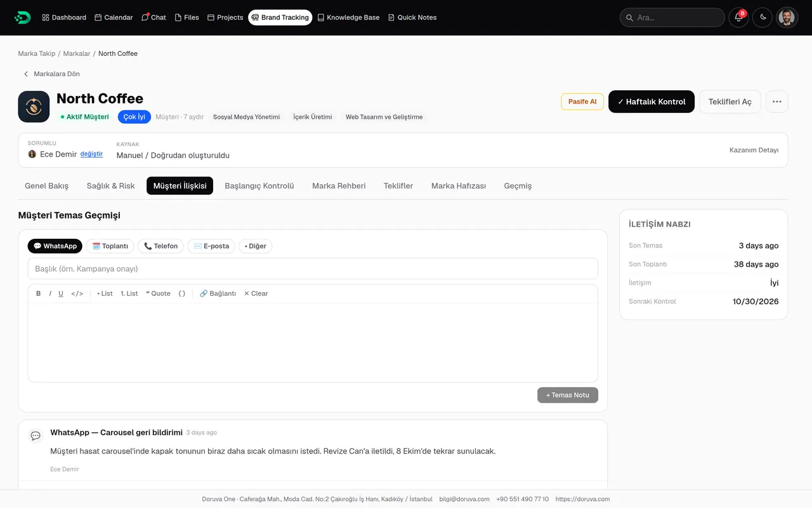Click the Teklifleri Aç button
The image size is (812, 508).
(x=730, y=102)
